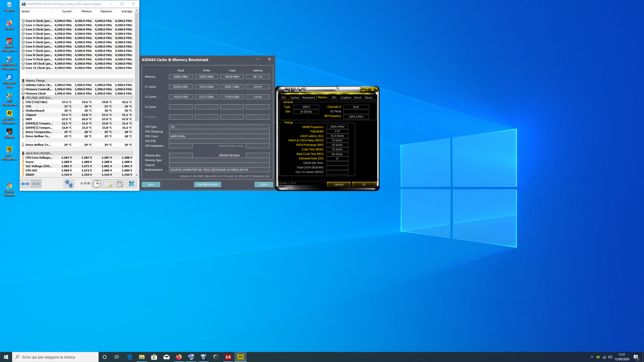Click the blue back-forward arrows in HWiNFO toolbar
This screenshot has height=362, width=644.
pyautogui.click(x=25, y=184)
